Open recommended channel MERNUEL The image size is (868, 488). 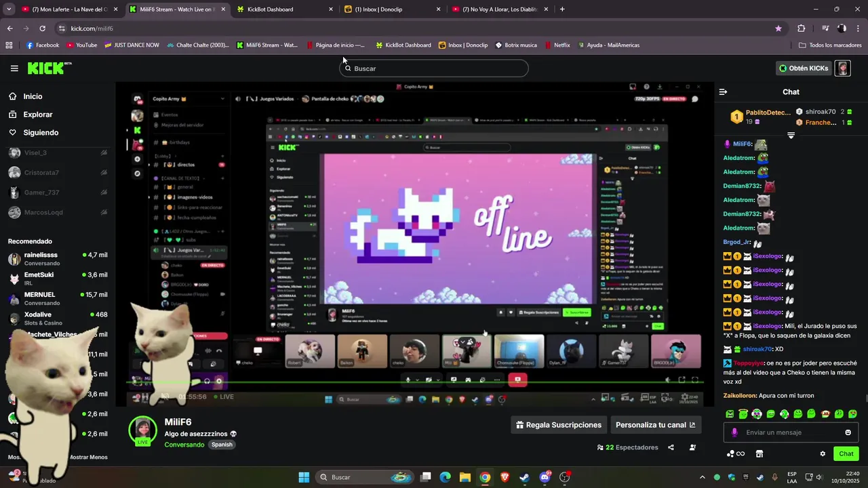coord(58,299)
